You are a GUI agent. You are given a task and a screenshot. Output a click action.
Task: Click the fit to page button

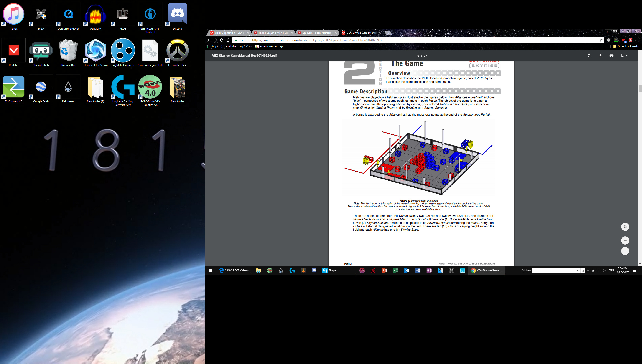point(625,227)
